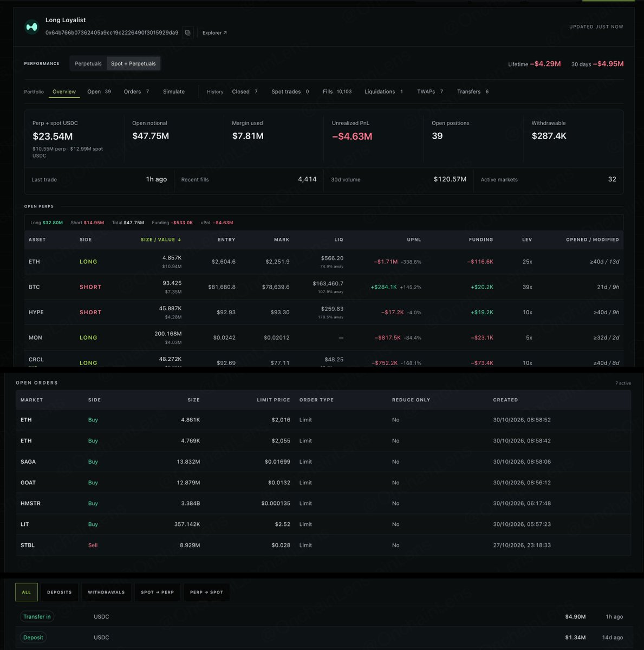Click the 'Transfer in' tag

pyautogui.click(x=37, y=616)
